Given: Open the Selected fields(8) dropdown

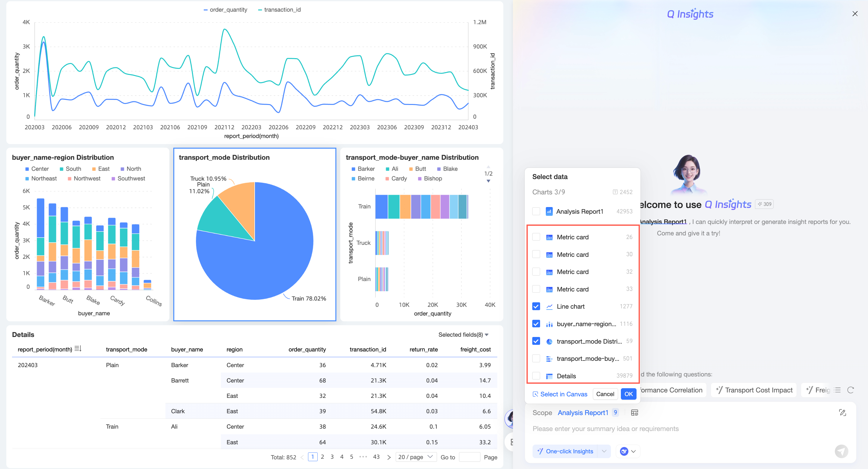Looking at the screenshot, I should pyautogui.click(x=463, y=335).
